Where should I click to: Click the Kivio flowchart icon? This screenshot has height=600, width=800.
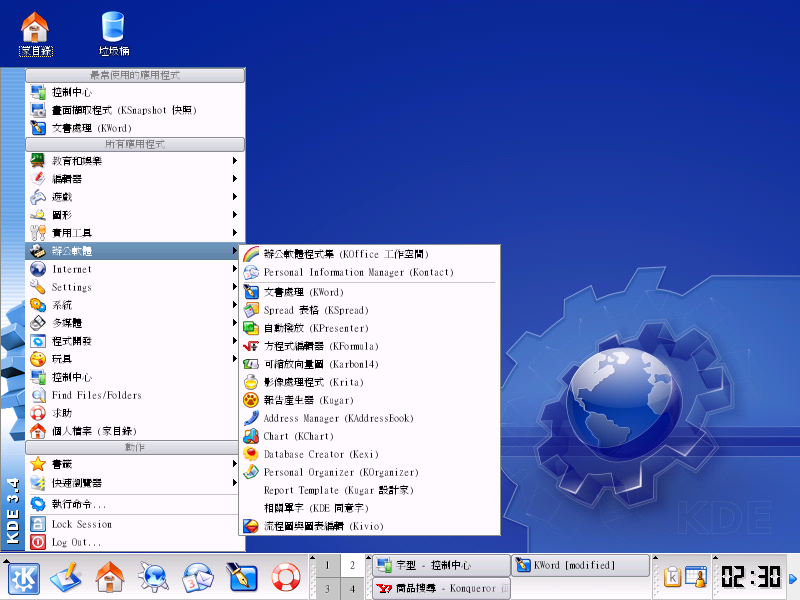tap(251, 526)
